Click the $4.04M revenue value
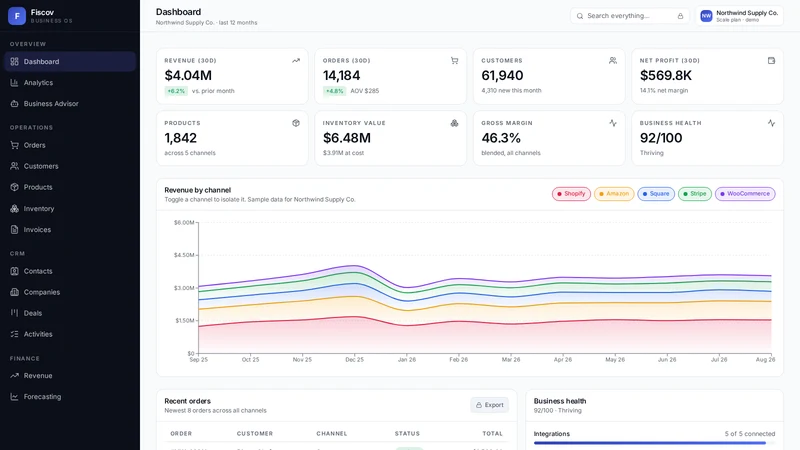Screen dimensions: 800x450 point(188,76)
